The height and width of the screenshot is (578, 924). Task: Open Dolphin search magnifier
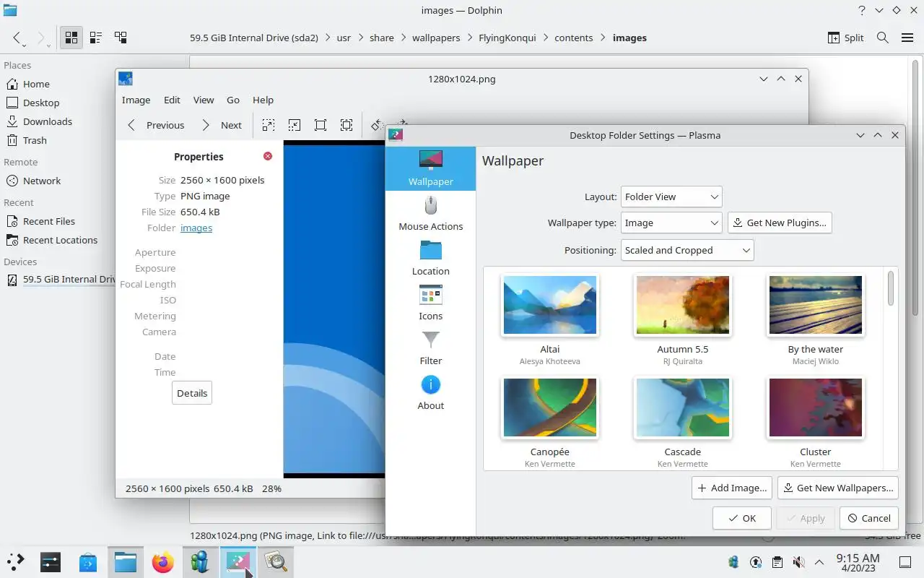(882, 38)
